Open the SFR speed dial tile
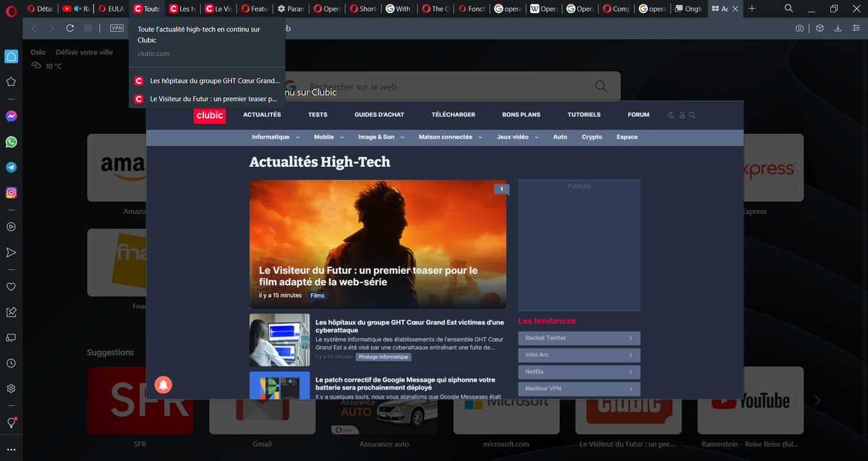 tap(140, 401)
